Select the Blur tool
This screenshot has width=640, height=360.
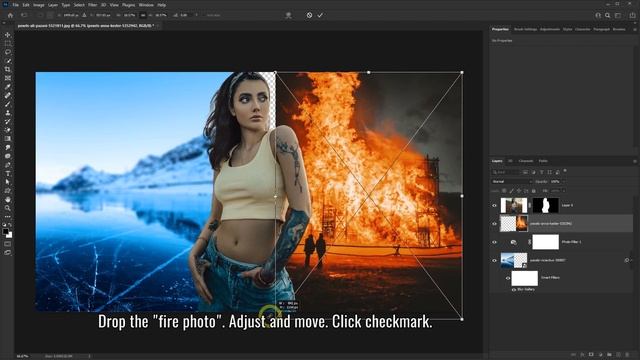click(x=7, y=147)
